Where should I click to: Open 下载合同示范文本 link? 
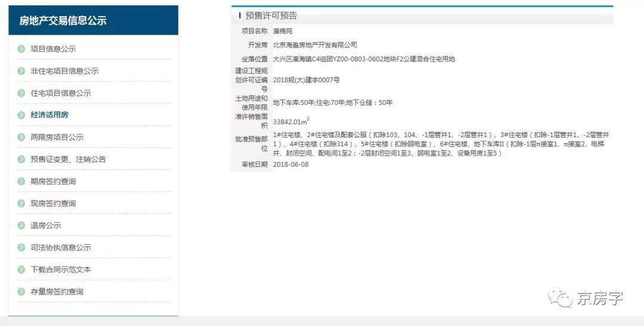coord(61,270)
